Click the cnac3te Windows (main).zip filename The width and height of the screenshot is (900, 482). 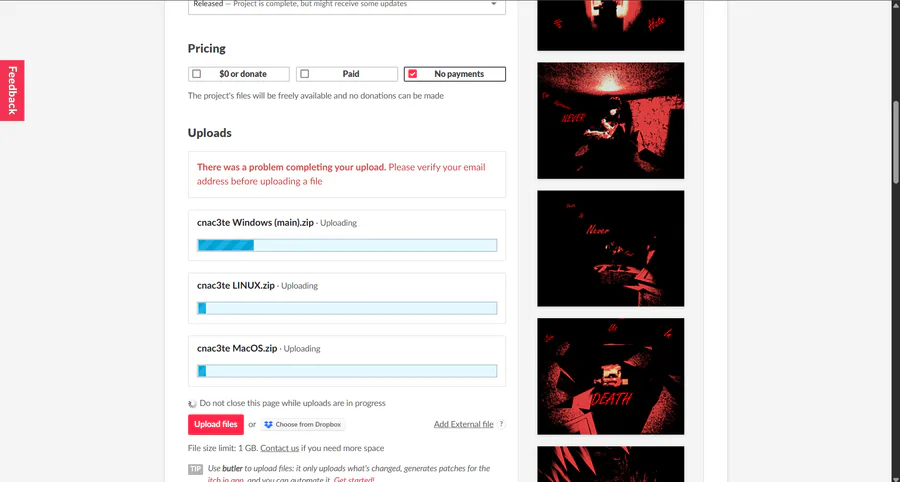(x=255, y=223)
